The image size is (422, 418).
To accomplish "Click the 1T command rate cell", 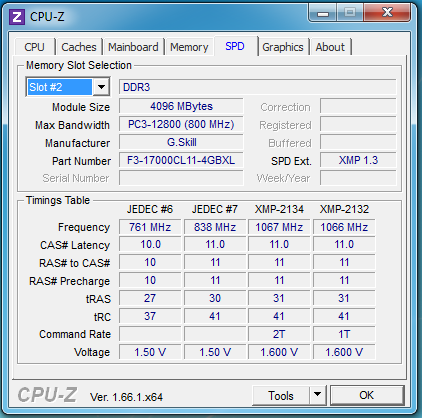I will [x=344, y=334].
